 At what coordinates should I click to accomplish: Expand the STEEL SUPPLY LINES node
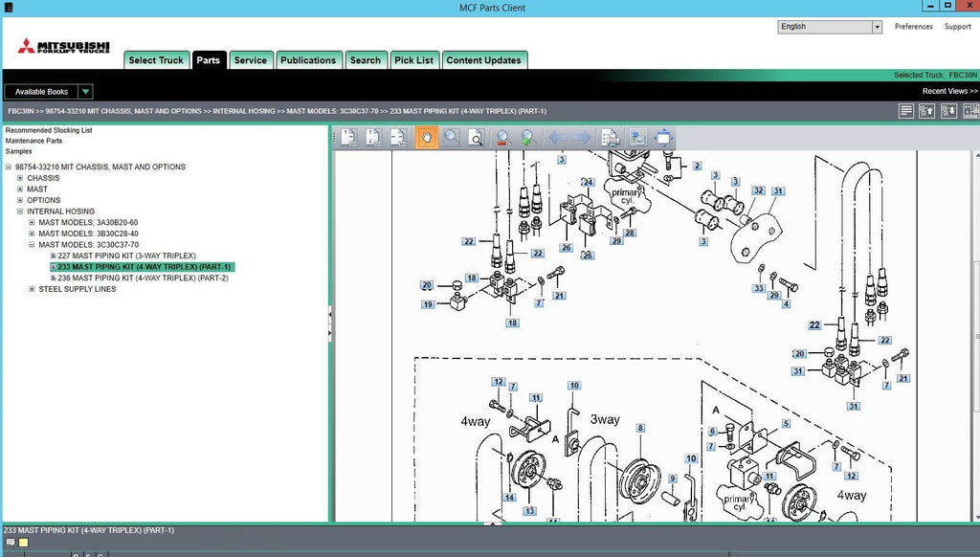[x=32, y=289]
